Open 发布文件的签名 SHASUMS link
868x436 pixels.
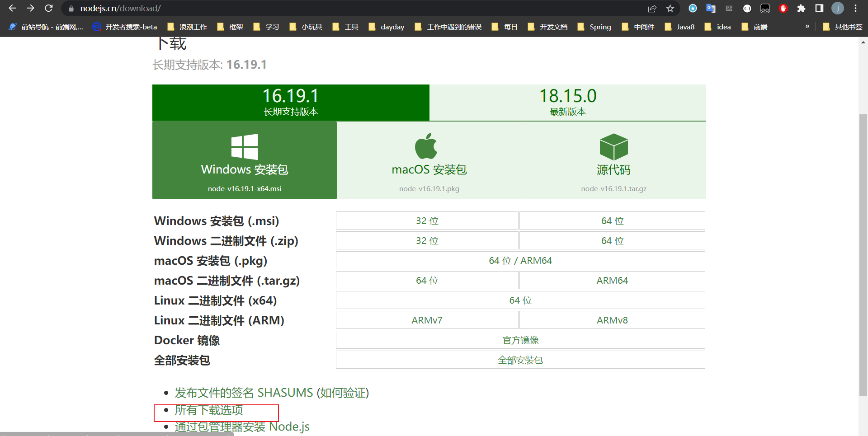[244, 393]
